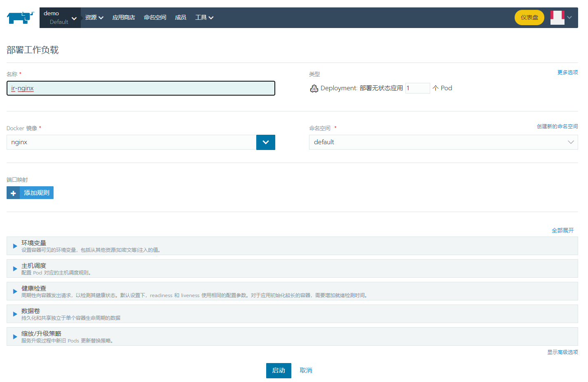Focus the 名称 input containing ir-nginx
The width and height of the screenshot is (588, 382).
(141, 88)
